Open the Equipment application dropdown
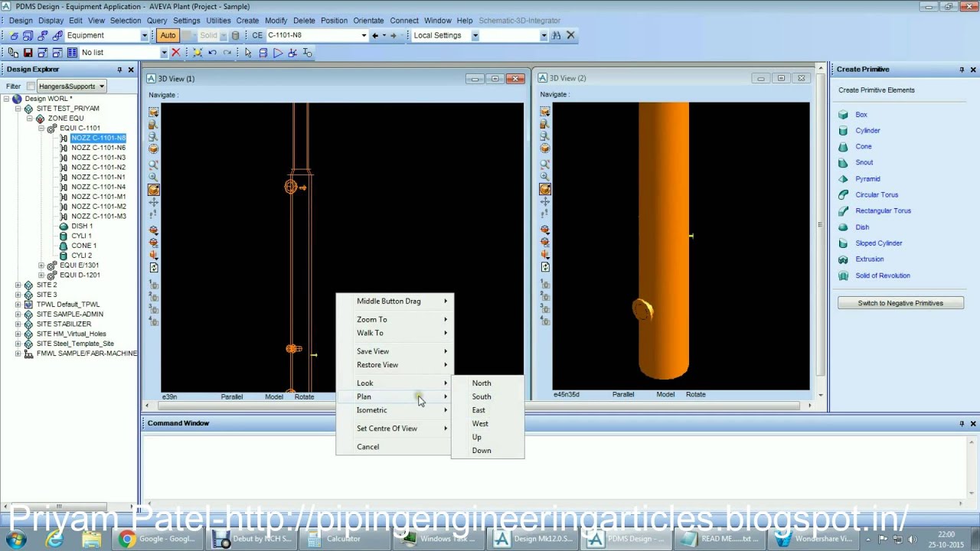This screenshot has width=980, height=551. tap(144, 35)
